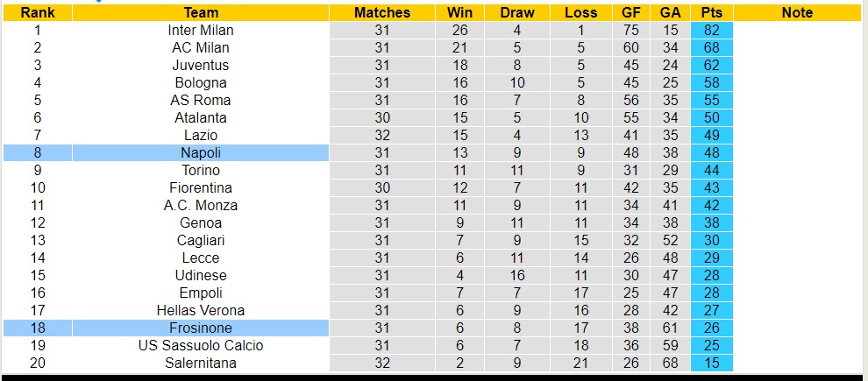Viewport: 868px width, 381px height.
Task: Click the Bologna team name
Action: [x=201, y=82]
